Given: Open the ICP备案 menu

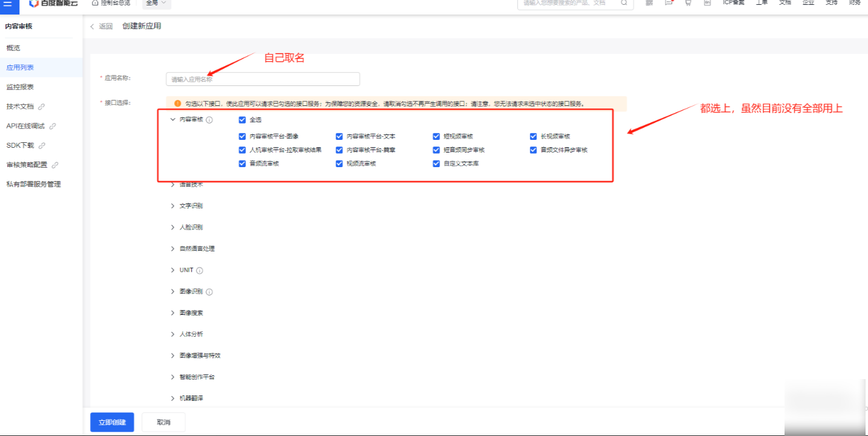Looking at the screenshot, I should coord(734,3).
